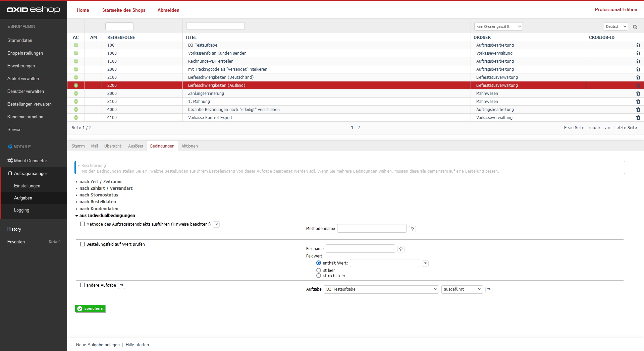
Task: Open help icon next to Methodenname field
Action: (412, 229)
